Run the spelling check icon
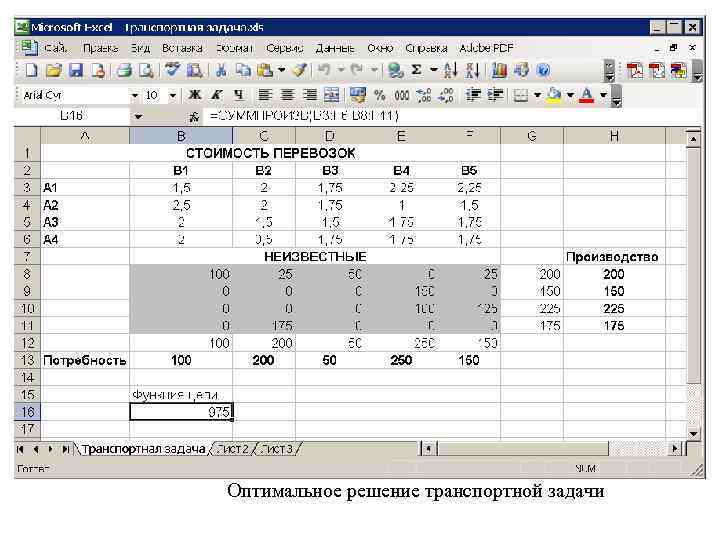Screen dimensions: 720x540 tap(172, 70)
